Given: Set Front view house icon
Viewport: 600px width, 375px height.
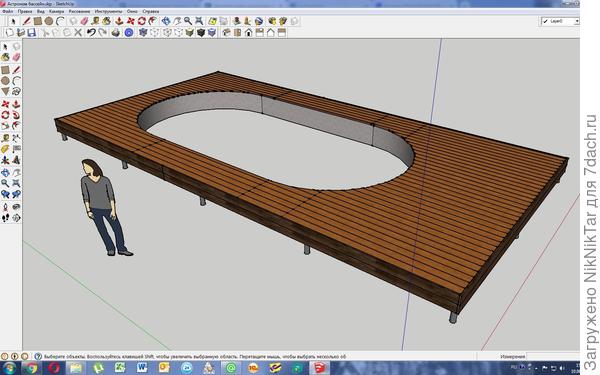Looking at the screenshot, I should click(248, 33).
